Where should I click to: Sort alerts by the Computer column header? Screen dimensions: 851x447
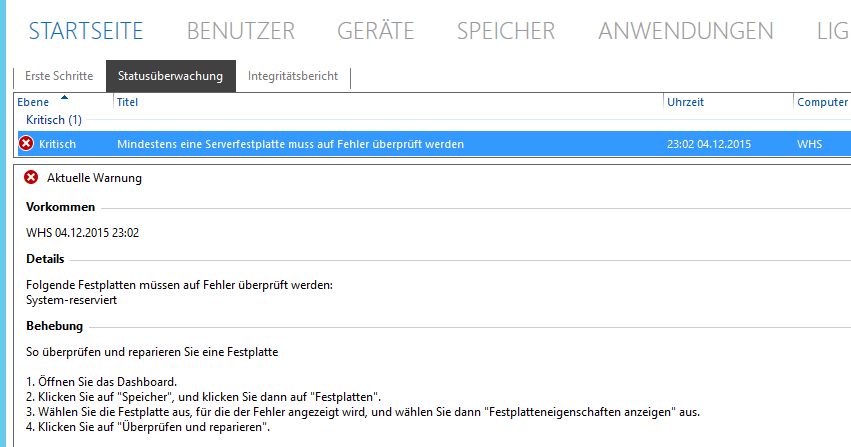click(821, 103)
